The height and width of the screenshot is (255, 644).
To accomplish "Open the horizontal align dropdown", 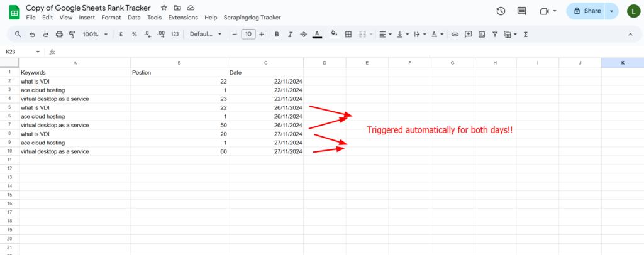I will (x=386, y=35).
